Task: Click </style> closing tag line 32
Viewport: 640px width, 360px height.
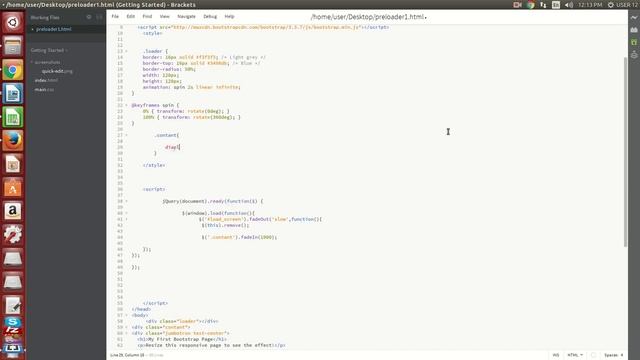Action: coord(154,165)
